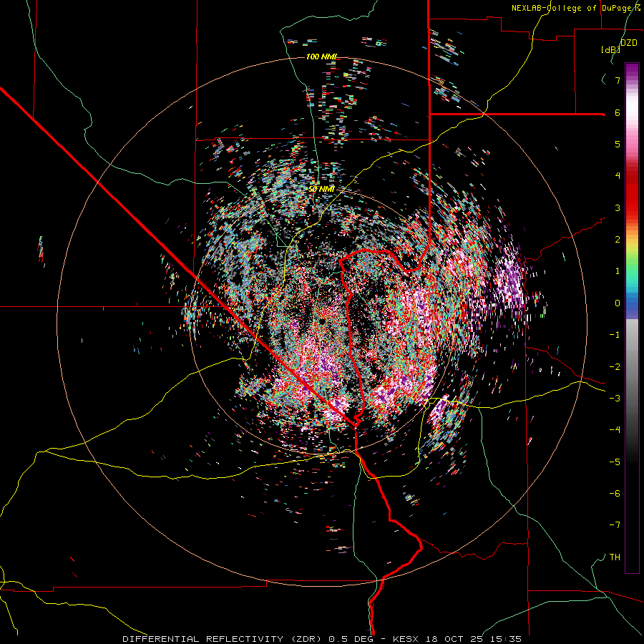Click the 4 value on the color scale
The width and height of the screenshot is (644, 644).
pos(618,176)
